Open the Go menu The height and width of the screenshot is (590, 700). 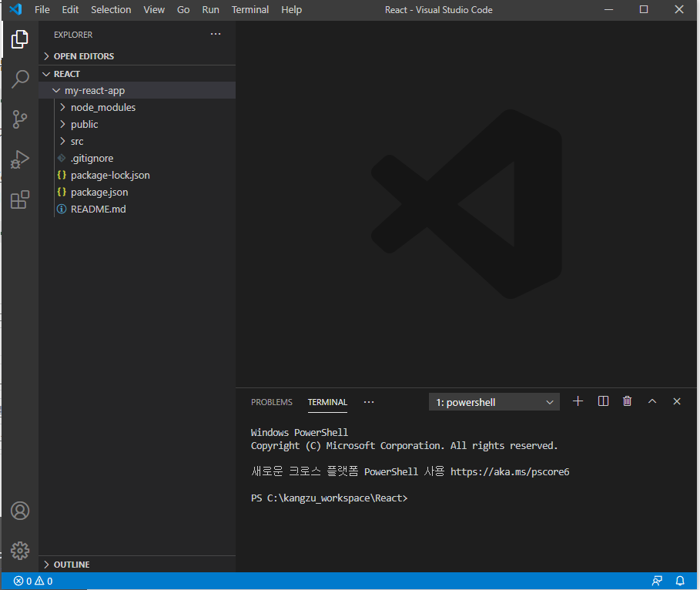[x=183, y=9]
